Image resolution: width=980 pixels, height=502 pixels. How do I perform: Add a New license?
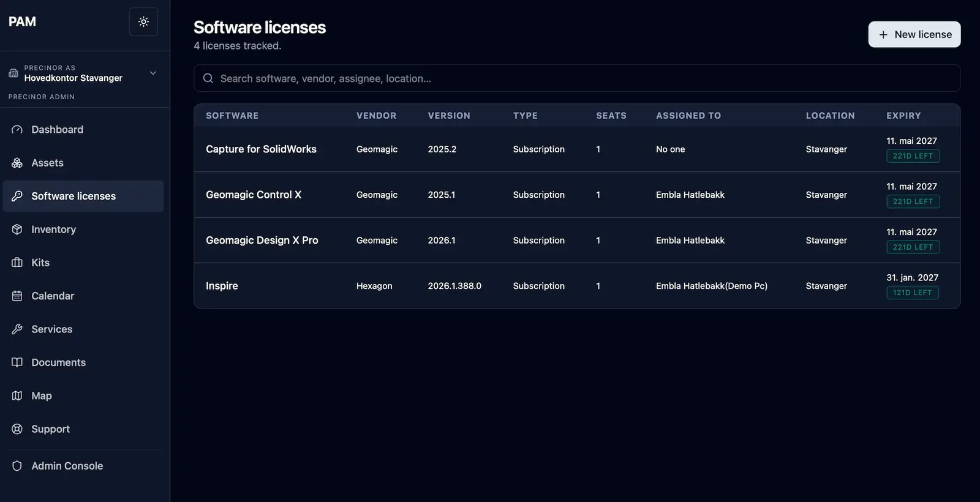914,34
